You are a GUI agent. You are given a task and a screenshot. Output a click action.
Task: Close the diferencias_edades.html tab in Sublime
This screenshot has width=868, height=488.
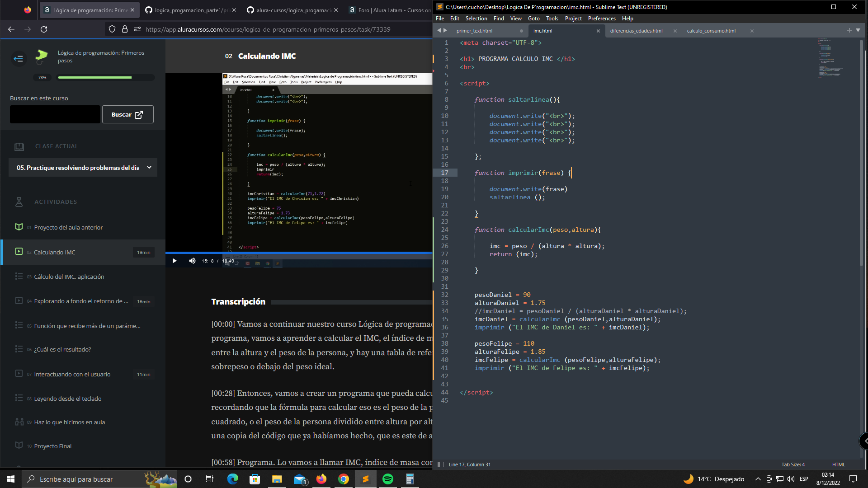(x=675, y=31)
